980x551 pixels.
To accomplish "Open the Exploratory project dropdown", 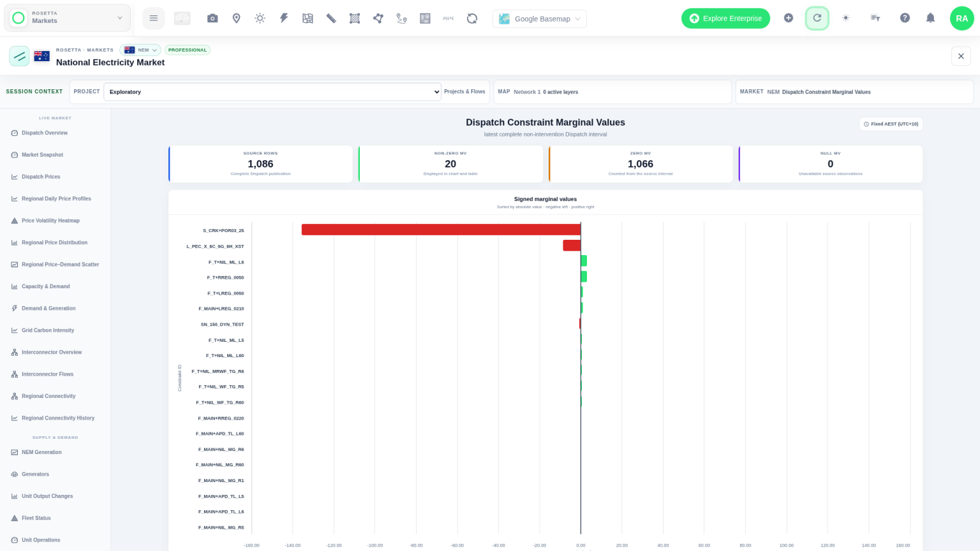I will click(x=272, y=92).
